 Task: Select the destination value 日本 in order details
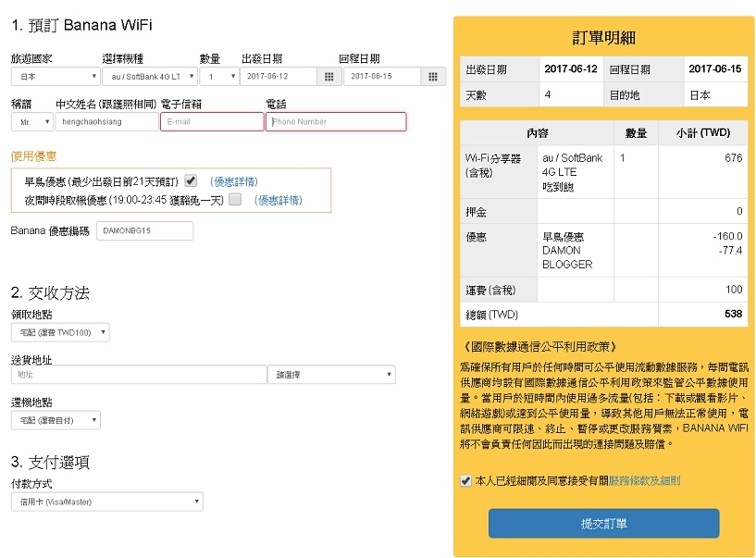pos(700,95)
